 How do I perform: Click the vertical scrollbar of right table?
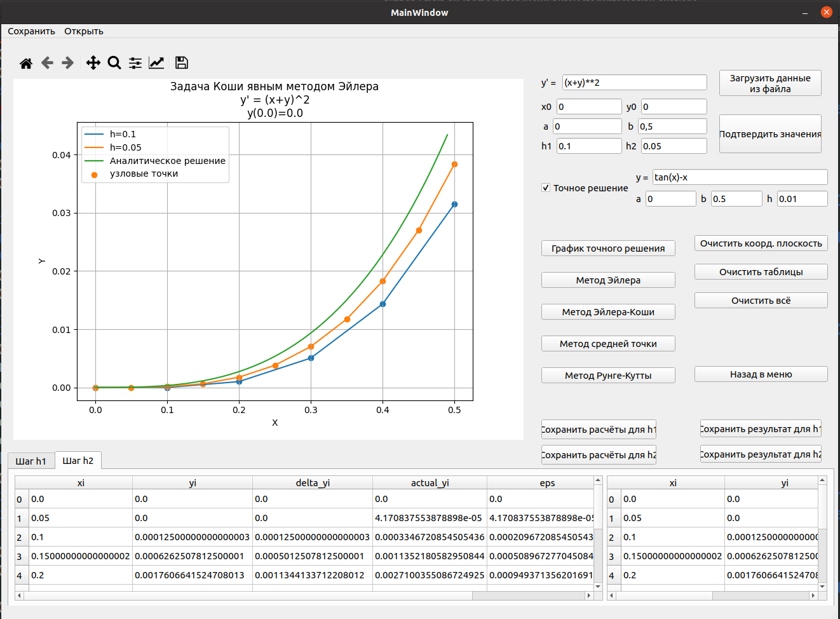(822, 533)
